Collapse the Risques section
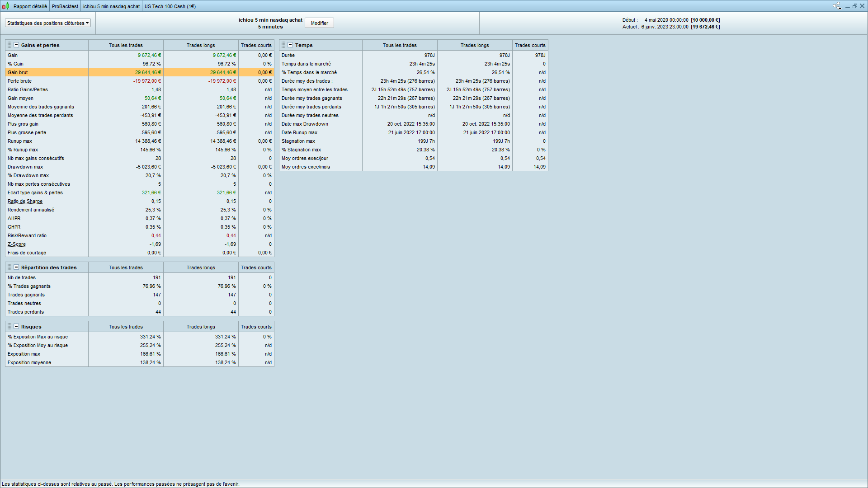Screen dimensions: 868x488 [16, 327]
